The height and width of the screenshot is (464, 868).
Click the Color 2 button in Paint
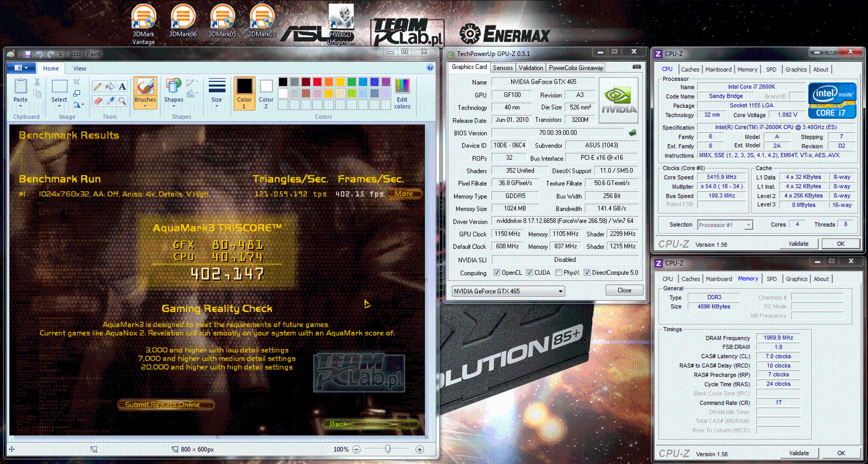tap(266, 93)
